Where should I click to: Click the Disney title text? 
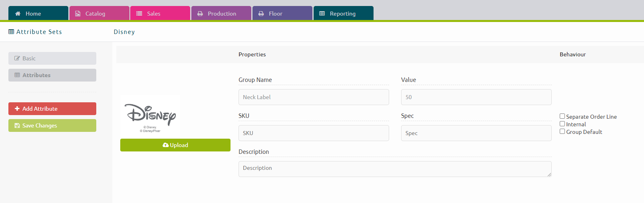pos(124,32)
